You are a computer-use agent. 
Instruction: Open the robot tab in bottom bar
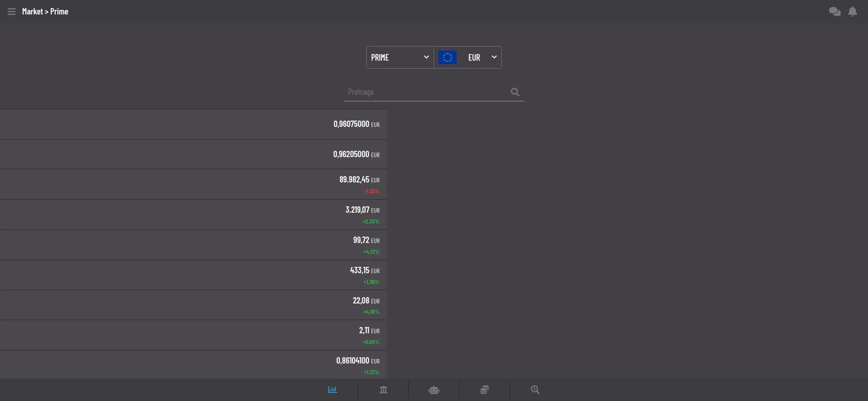434,390
